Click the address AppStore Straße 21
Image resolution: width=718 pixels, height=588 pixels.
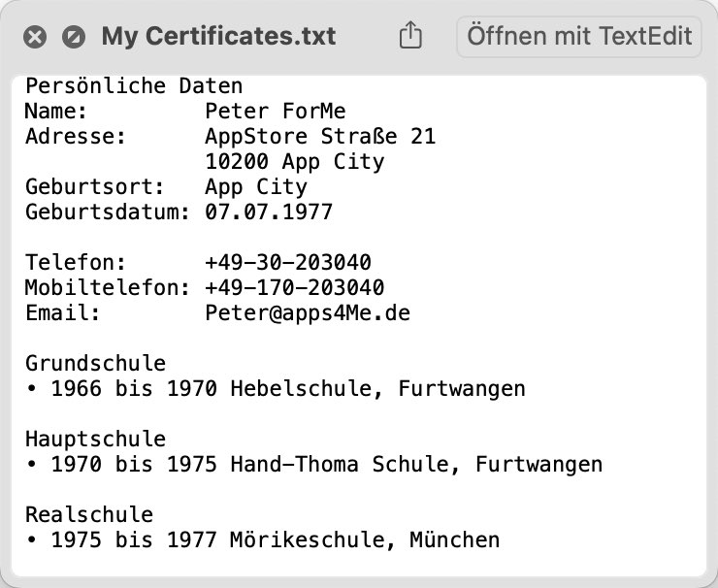click(320, 137)
